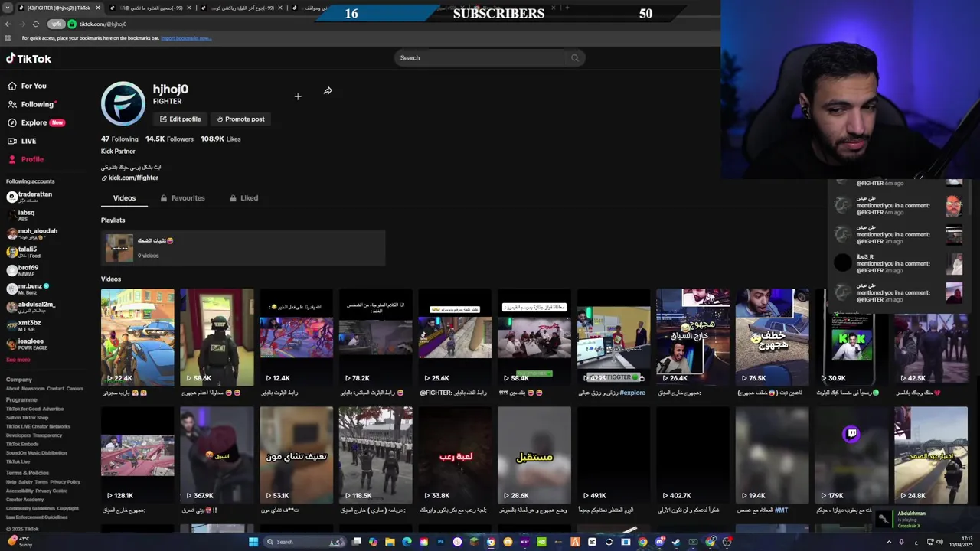Viewport: 980px width, 551px height.
Task: Open the video with 12.4K views
Action: (296, 337)
